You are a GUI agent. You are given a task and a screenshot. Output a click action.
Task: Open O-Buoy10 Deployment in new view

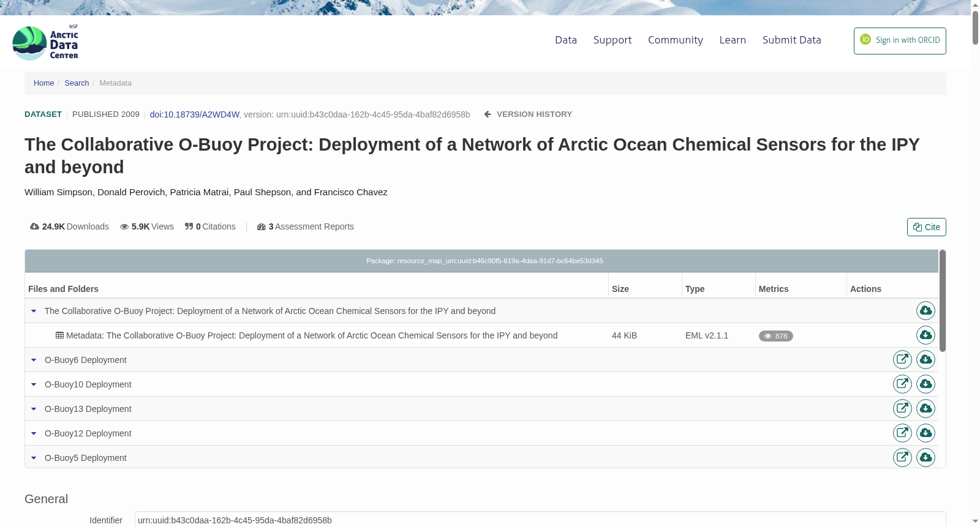(902, 384)
